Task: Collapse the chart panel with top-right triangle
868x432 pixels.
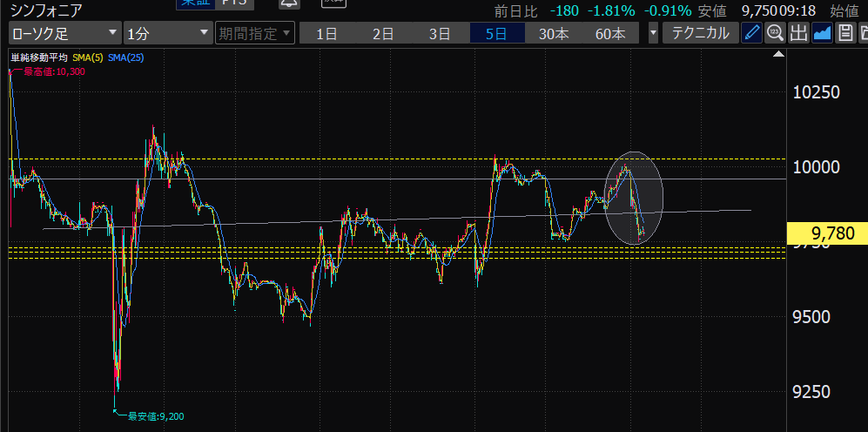Action: (x=777, y=55)
